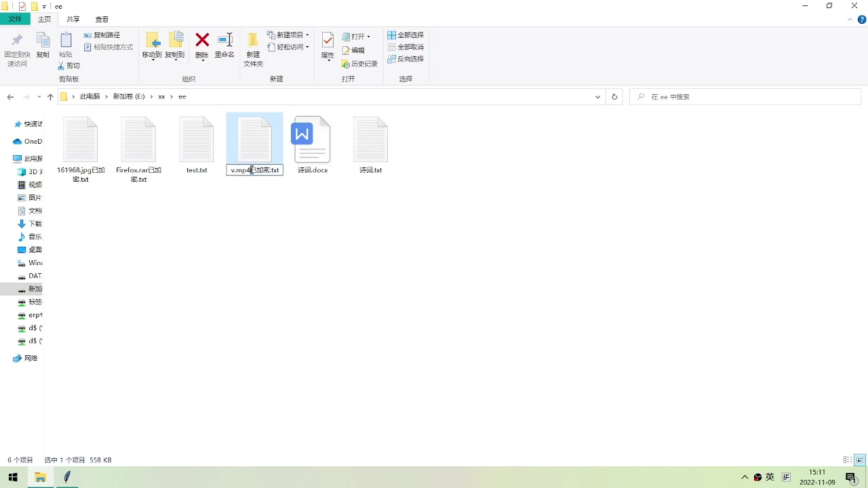Switch to details view in the status bar
The image size is (868, 488).
pyautogui.click(x=846, y=460)
